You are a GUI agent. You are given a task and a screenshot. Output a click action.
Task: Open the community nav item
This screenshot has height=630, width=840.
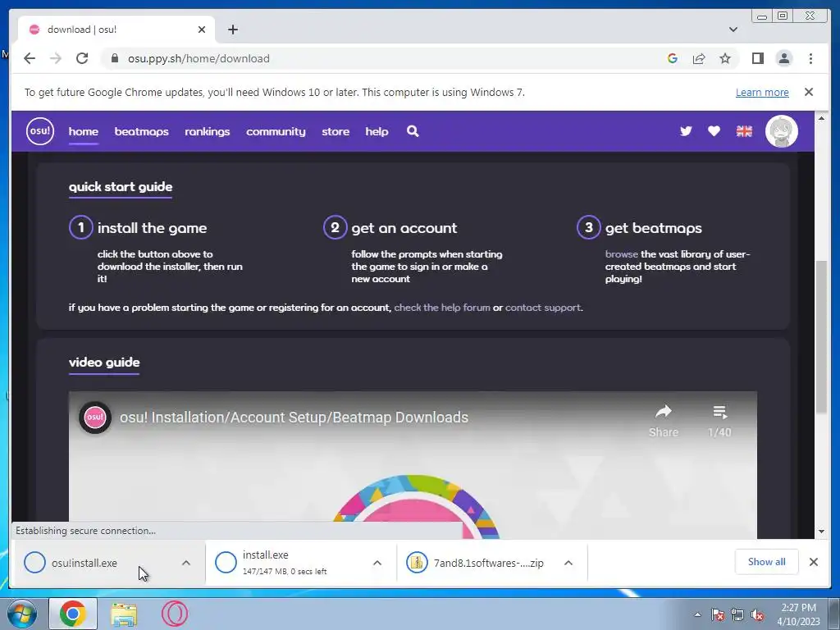coord(276,131)
